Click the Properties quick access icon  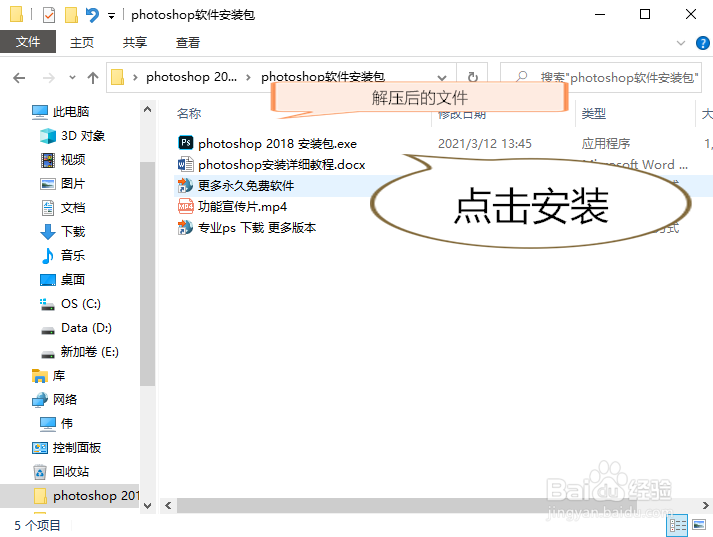click(x=49, y=15)
